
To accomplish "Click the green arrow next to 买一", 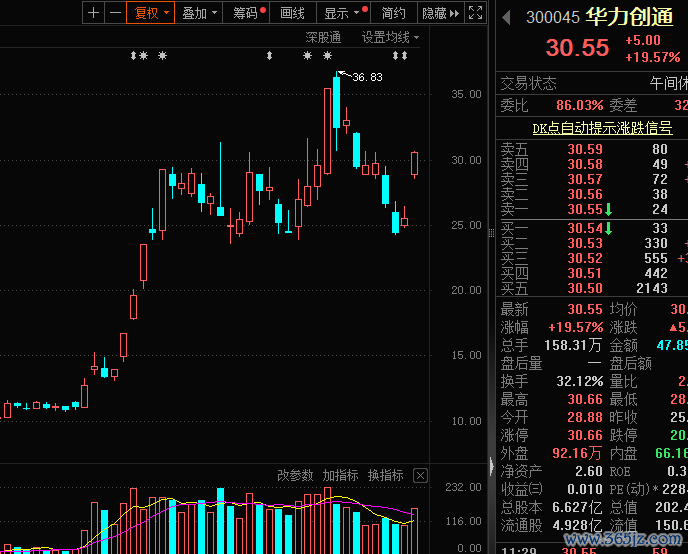I will click(x=608, y=229).
